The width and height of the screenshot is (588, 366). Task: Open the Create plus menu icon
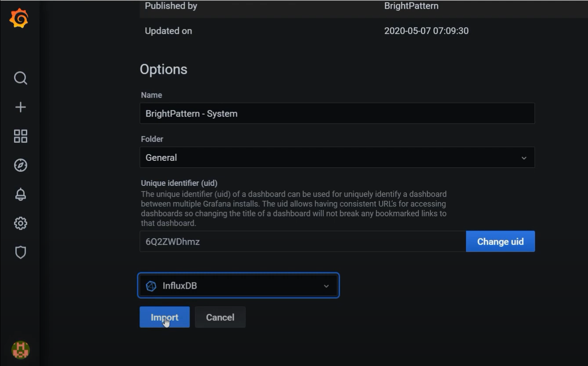tap(21, 107)
